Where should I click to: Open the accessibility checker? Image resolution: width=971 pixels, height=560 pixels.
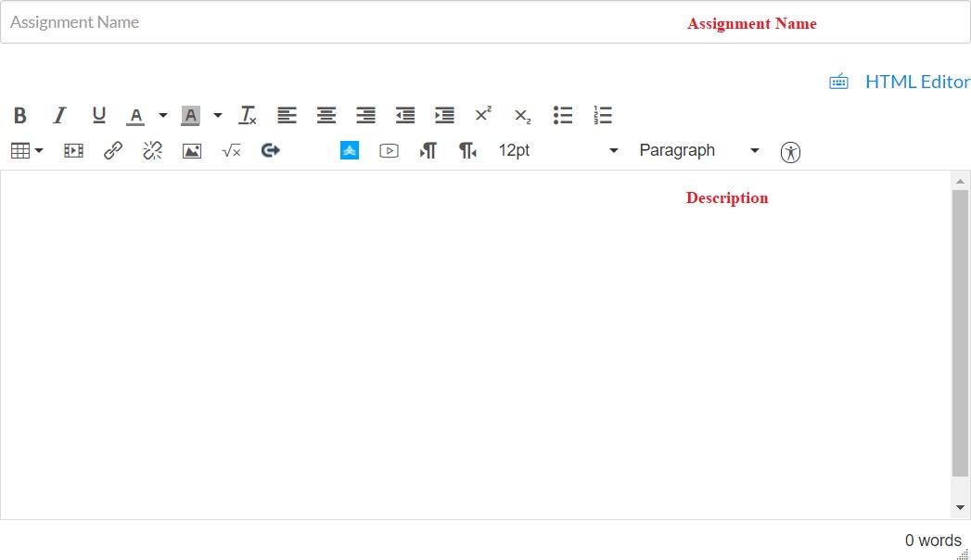coord(791,152)
